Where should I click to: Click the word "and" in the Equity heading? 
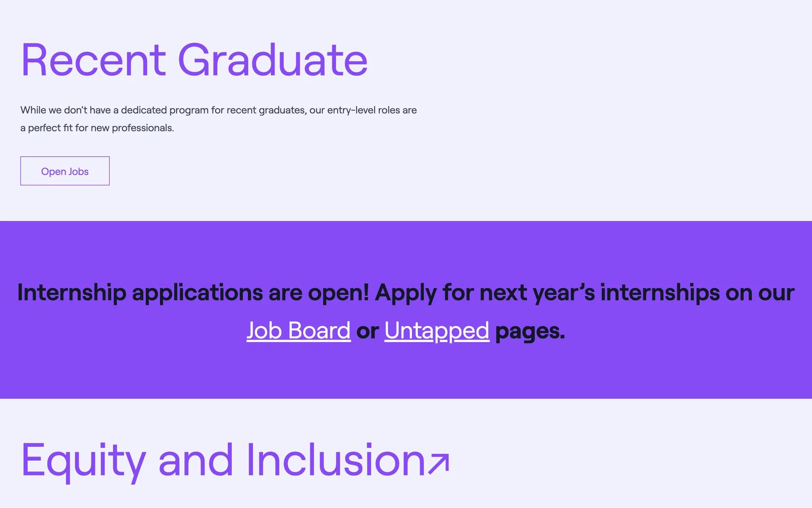[x=195, y=460]
